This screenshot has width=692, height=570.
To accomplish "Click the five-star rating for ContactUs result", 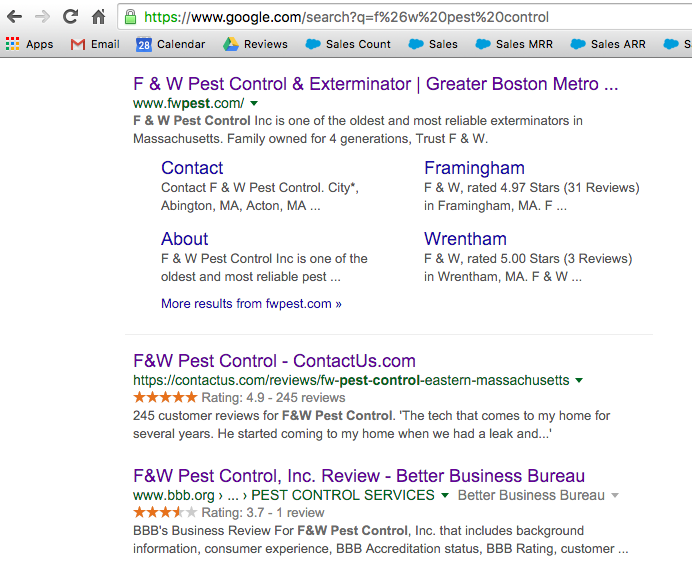I will [x=165, y=397].
